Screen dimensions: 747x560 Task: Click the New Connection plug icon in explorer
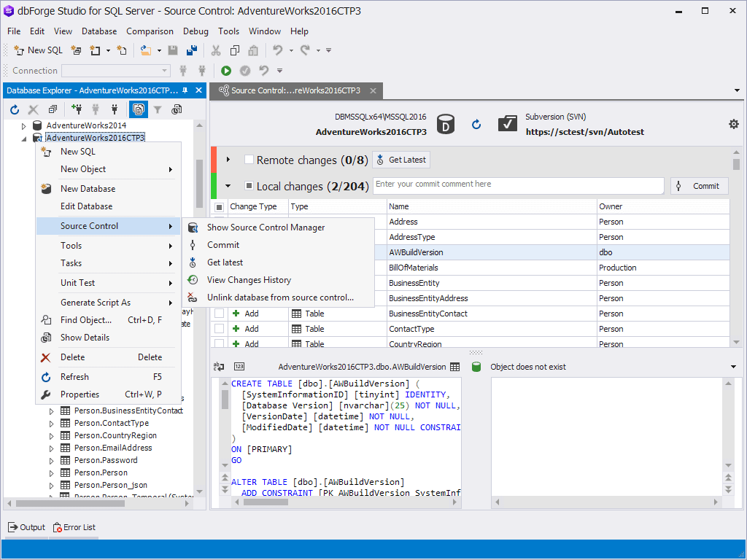(x=76, y=110)
